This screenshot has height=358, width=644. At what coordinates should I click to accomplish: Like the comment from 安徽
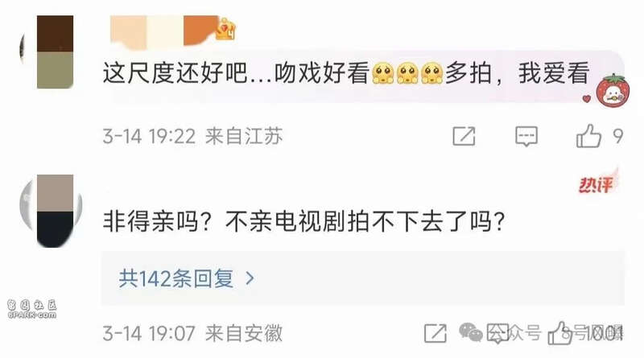point(560,333)
